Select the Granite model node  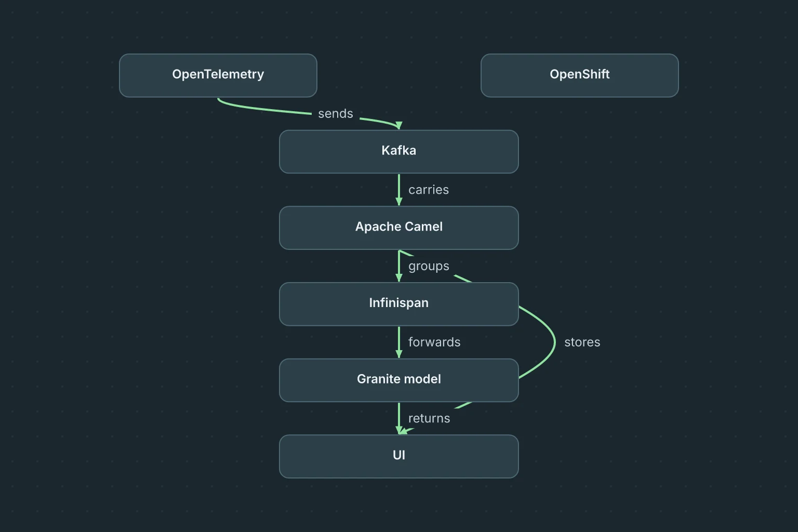[399, 380]
